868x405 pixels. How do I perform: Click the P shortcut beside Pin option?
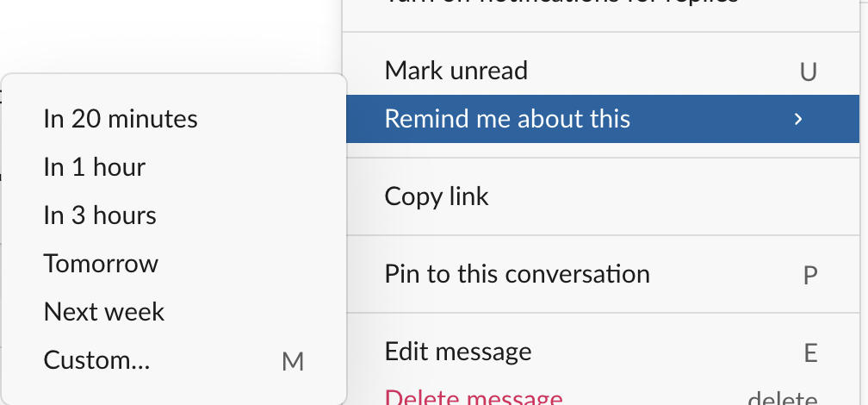(x=809, y=276)
